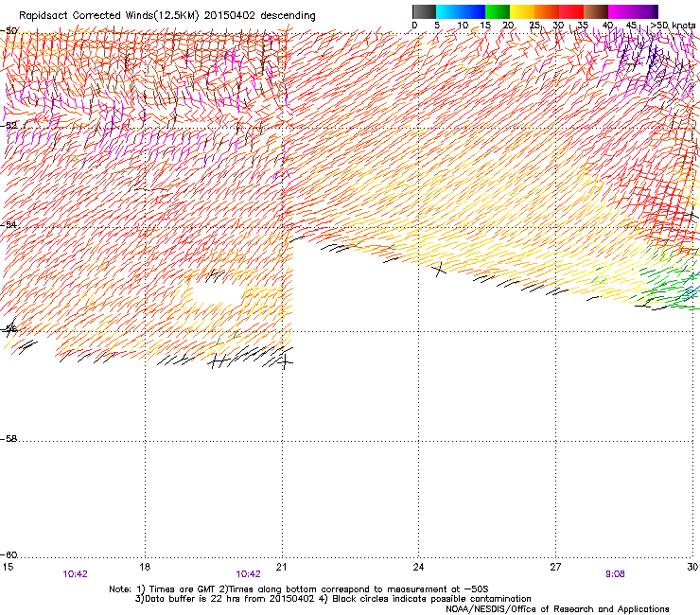Click the longitude label '27'
This screenshot has width=700, height=615.
(x=555, y=567)
